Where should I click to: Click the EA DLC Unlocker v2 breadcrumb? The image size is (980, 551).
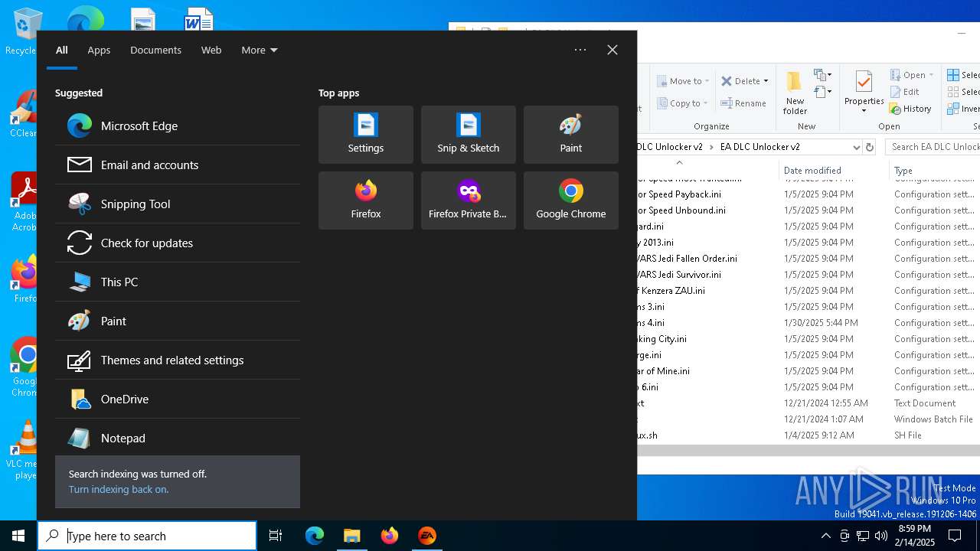(x=759, y=147)
